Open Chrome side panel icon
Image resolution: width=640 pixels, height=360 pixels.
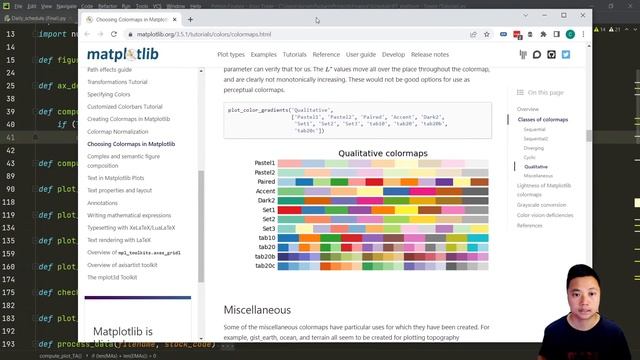click(556, 35)
